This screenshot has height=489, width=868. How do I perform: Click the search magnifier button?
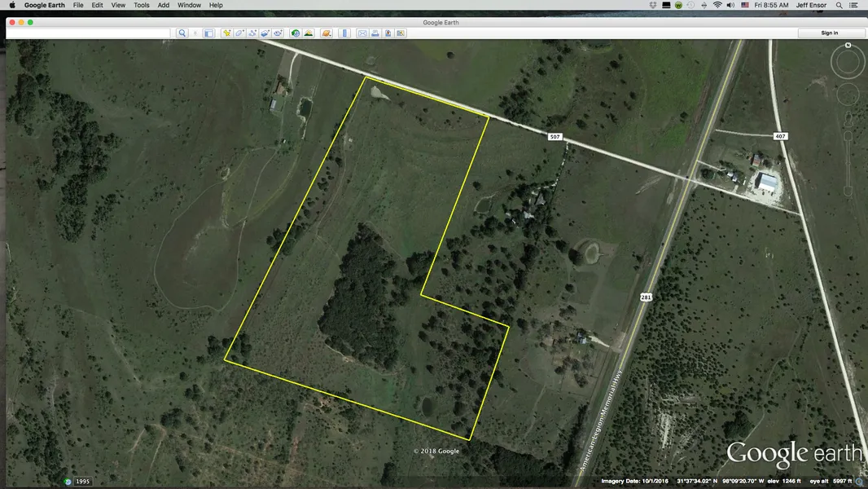[x=182, y=33]
